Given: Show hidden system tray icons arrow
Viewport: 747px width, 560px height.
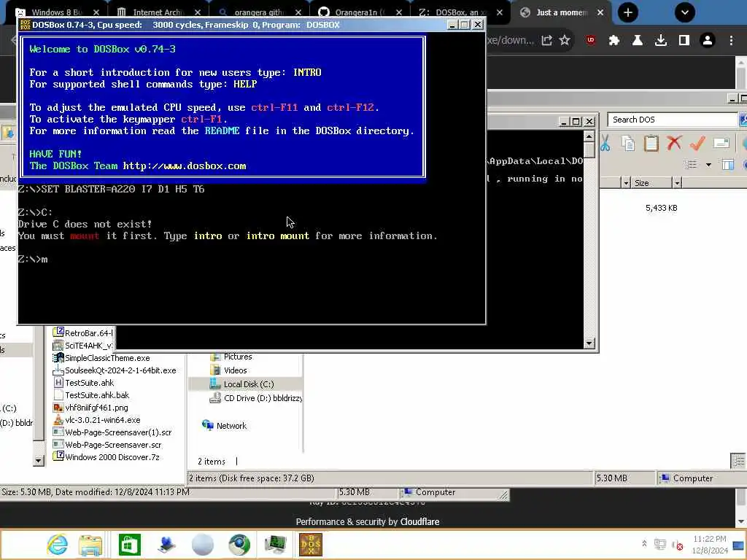Looking at the screenshot, I should pos(644,544).
